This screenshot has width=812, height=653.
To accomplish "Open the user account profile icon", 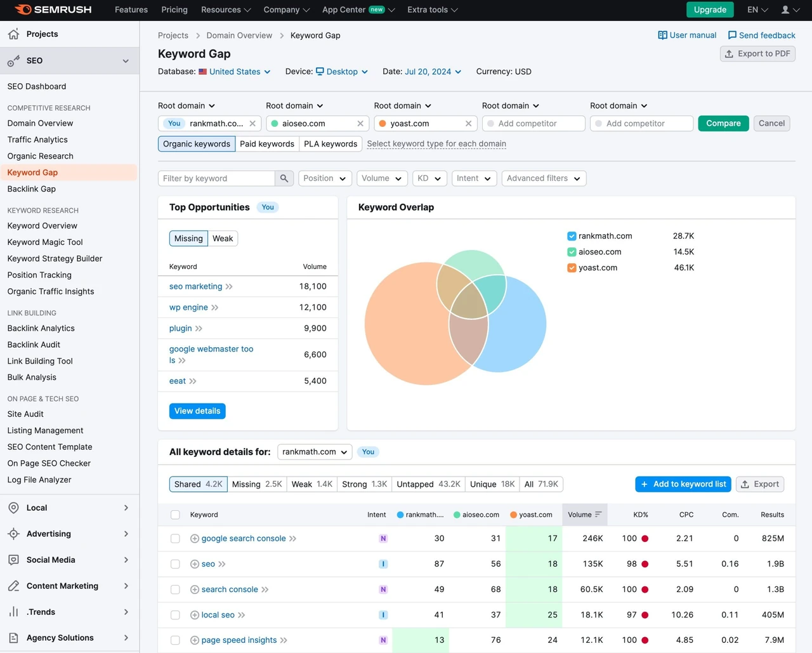I will pyautogui.click(x=785, y=10).
